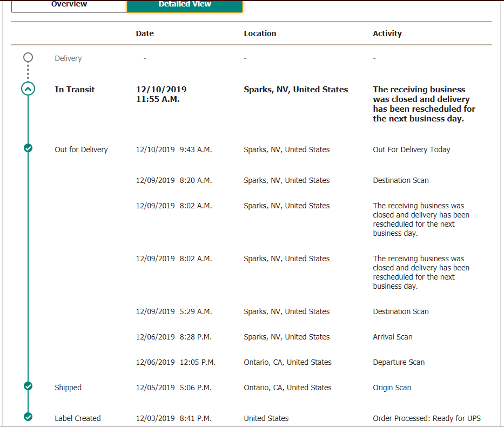504x428 pixels.
Task: Select the Label Created status label
Action: click(x=77, y=418)
